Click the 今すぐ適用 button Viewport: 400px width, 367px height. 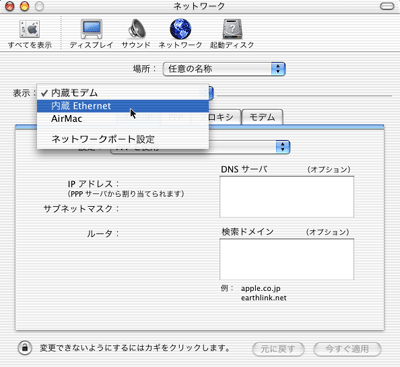[347, 349]
